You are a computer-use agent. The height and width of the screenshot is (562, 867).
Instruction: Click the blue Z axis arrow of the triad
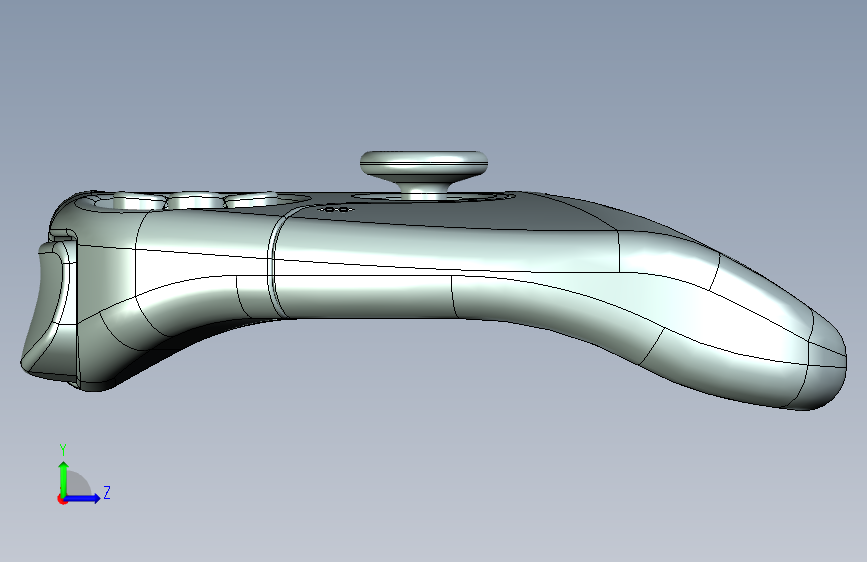[x=83, y=498]
